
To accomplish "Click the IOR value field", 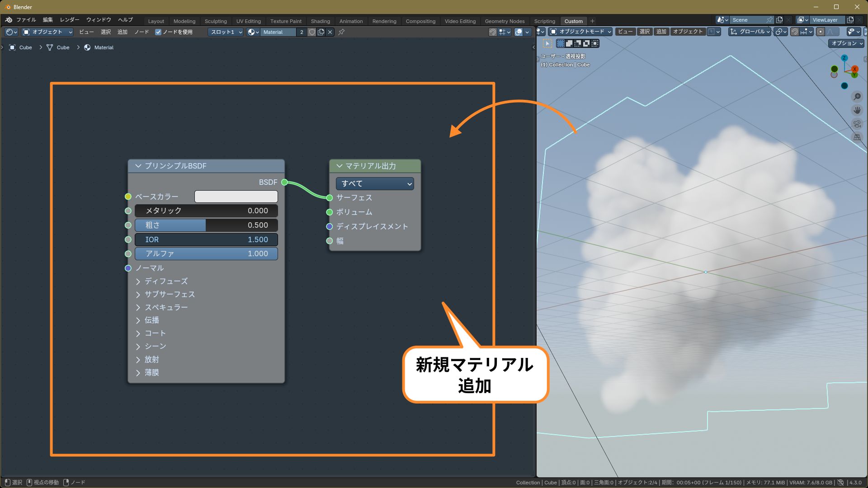I will coord(206,239).
